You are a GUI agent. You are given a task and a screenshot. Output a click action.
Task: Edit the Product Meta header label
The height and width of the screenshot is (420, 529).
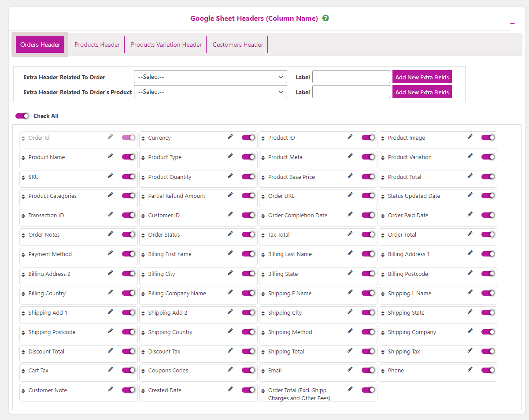(x=350, y=156)
